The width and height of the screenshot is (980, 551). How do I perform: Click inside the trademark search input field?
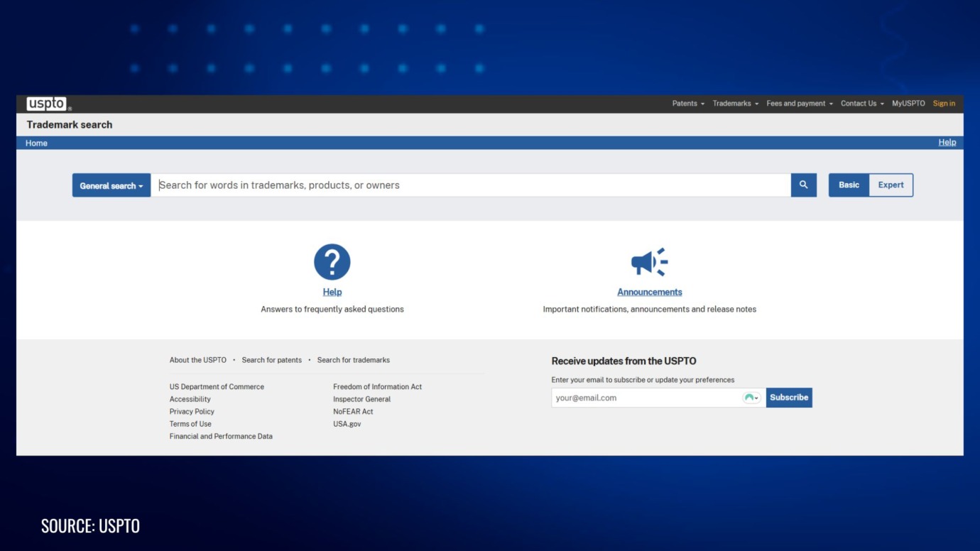click(x=469, y=185)
